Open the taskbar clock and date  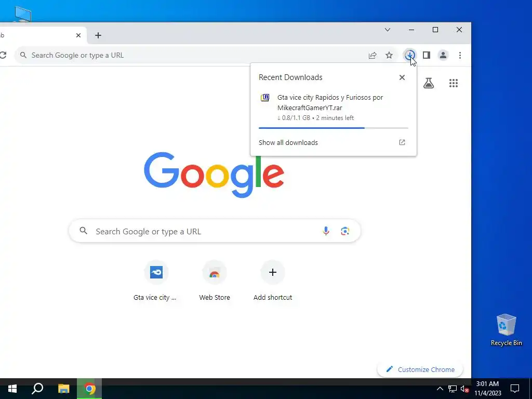click(x=487, y=389)
